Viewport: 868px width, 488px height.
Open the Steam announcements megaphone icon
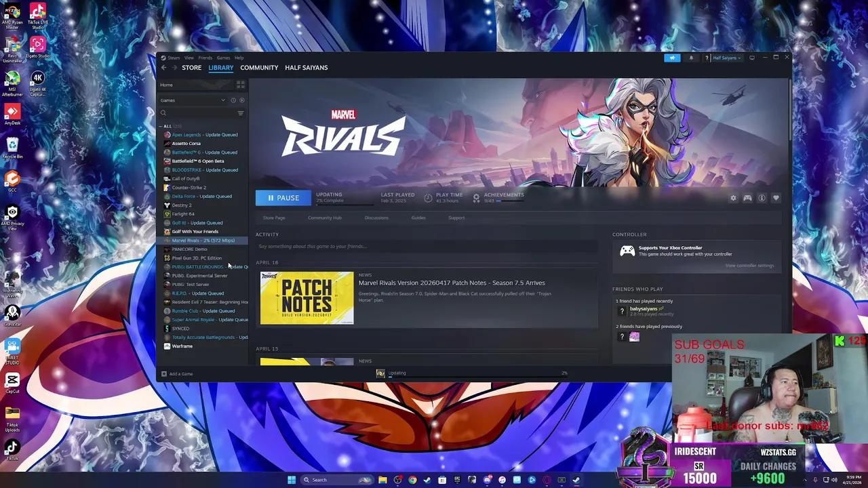coord(671,58)
